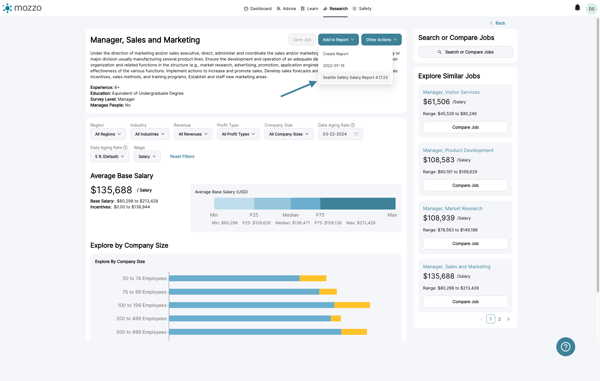Select Seattle Safety Salary Report 4.17.23

355,77
